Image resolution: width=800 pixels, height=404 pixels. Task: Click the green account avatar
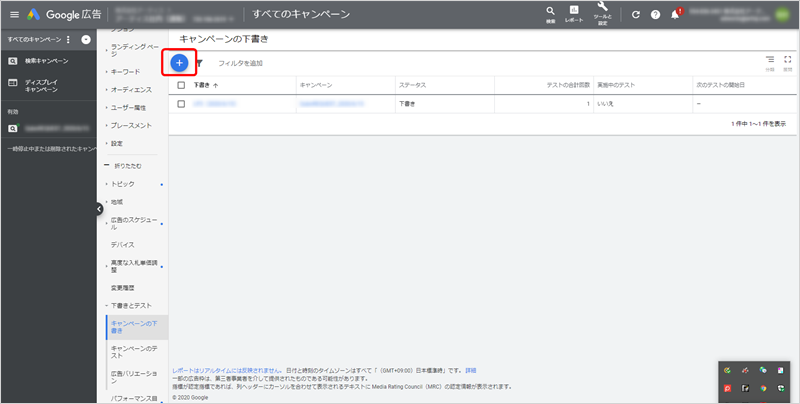(782, 15)
